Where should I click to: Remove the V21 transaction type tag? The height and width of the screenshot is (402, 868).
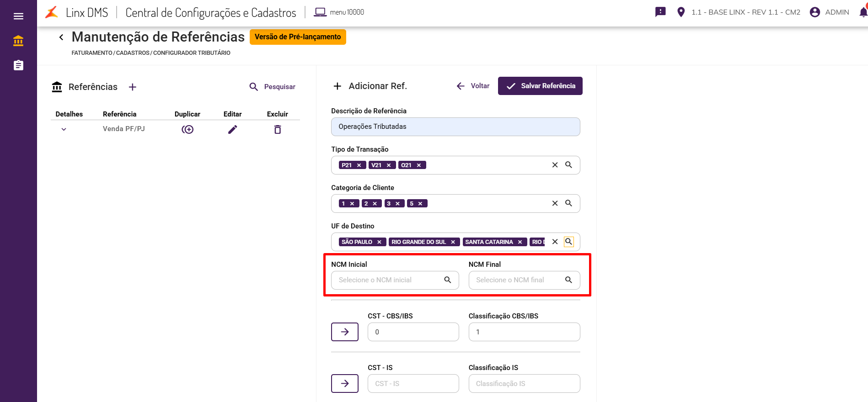tap(389, 165)
